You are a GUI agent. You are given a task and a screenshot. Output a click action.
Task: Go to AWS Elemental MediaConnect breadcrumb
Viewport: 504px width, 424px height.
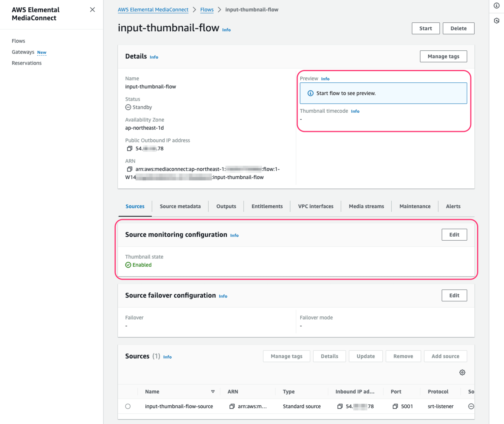click(153, 10)
